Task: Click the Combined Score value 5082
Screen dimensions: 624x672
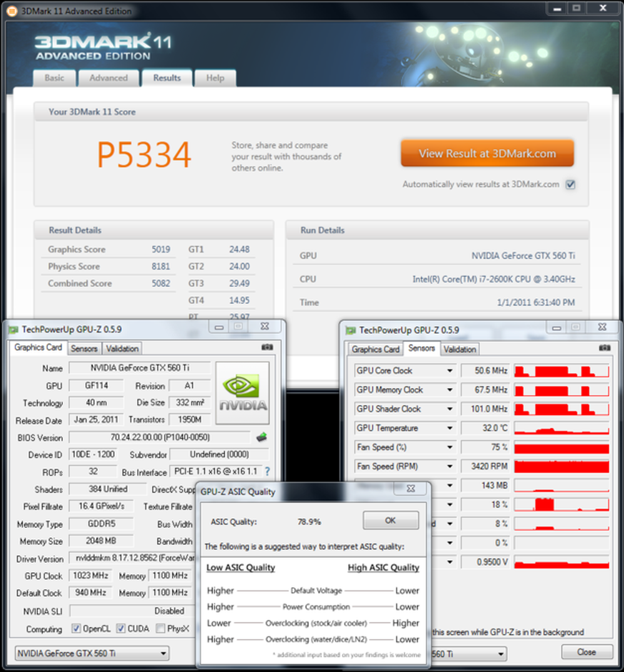Action: [161, 283]
